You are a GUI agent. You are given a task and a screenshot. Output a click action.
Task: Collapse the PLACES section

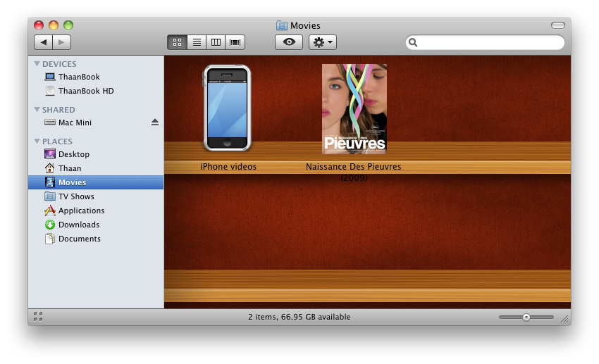(37, 142)
